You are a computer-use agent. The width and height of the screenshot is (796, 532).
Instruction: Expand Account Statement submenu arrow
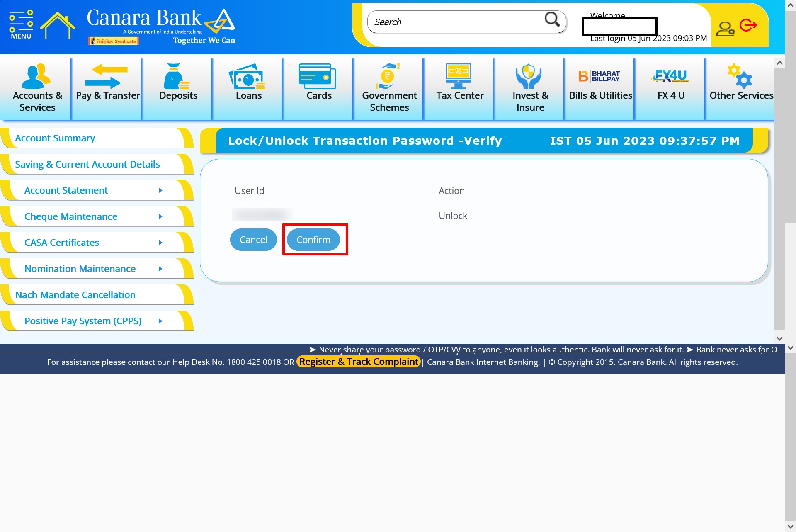click(x=160, y=191)
